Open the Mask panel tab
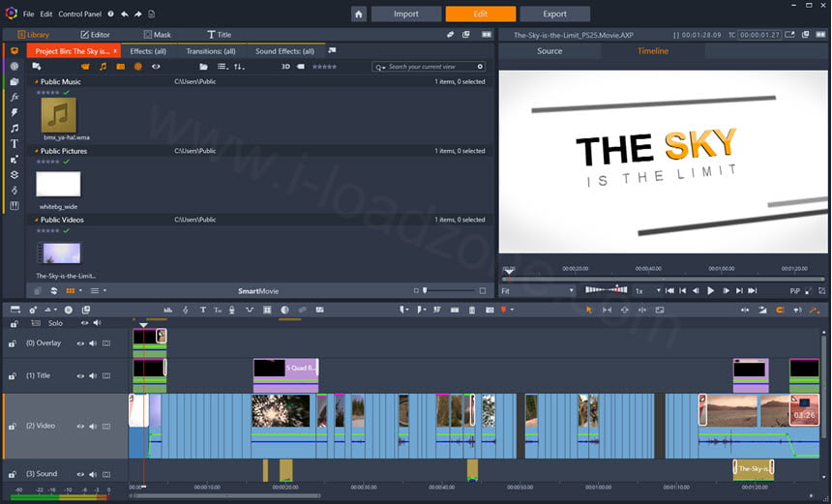Screen dimensions: 832x504 pyautogui.click(x=157, y=35)
